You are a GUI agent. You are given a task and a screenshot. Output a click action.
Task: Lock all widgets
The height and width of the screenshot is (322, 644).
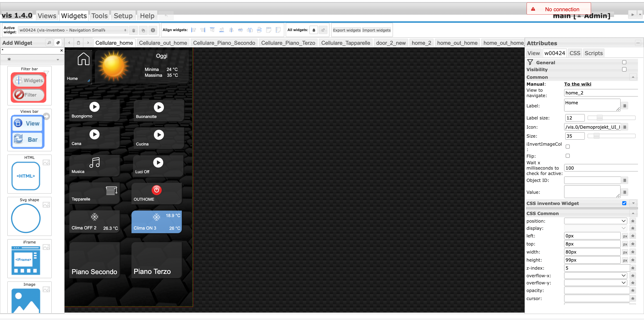[314, 30]
